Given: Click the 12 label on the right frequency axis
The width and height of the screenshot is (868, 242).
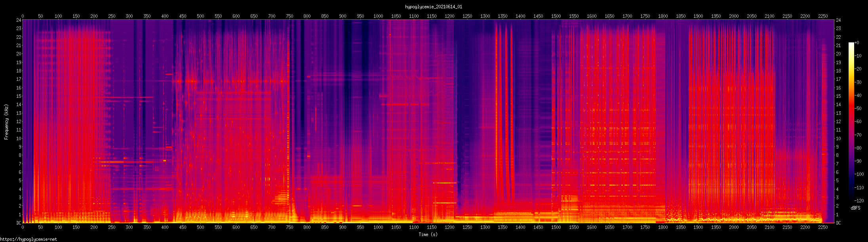Looking at the screenshot, I should [x=838, y=122].
